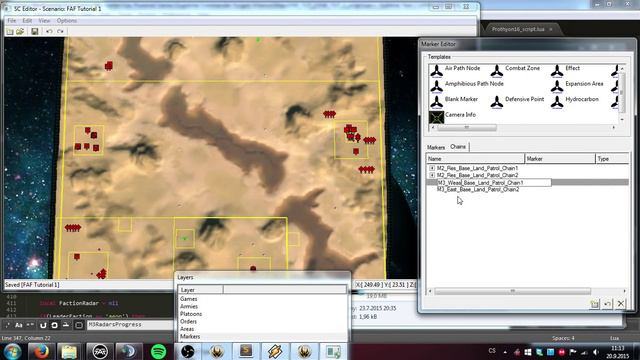This screenshot has width=640, height=360.
Task: Select Armies layer in Layers panel
Action: point(189,306)
